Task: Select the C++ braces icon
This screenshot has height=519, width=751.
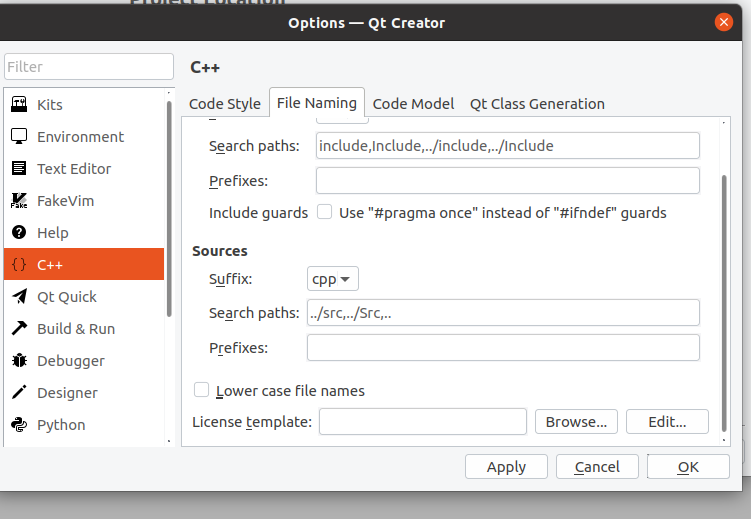Action: 19,264
